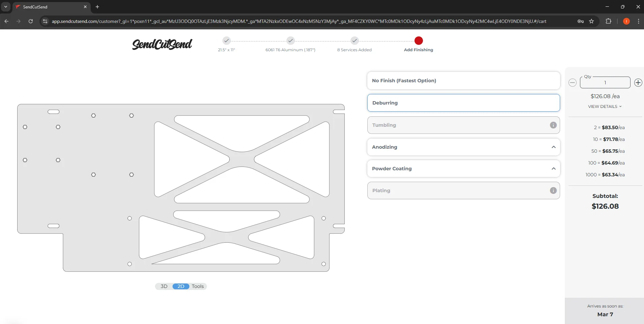Go to the 8 Services Added step
Screen dimensions: 644x324
point(354,41)
